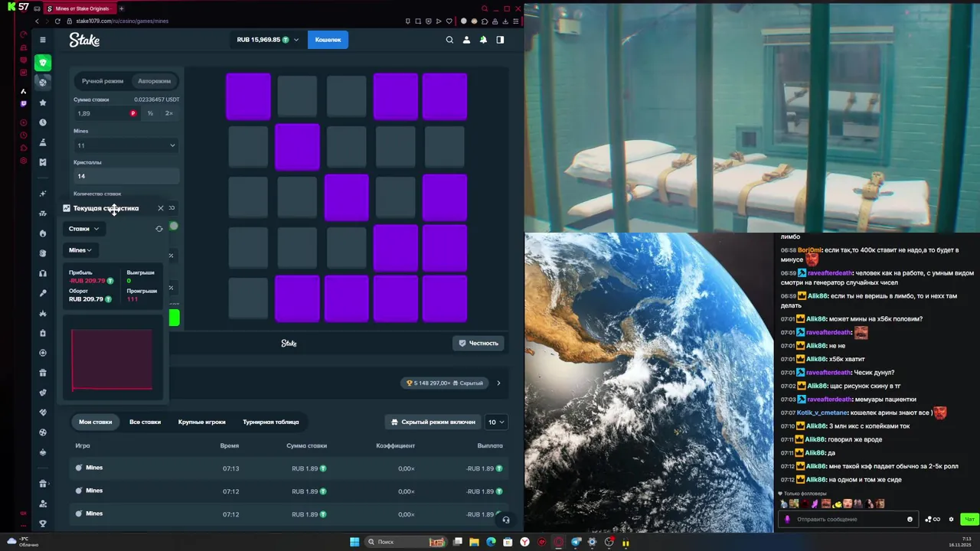Image resolution: width=980 pixels, height=551 pixels.
Task: Open the Ставки dropdown in statistics
Action: (x=83, y=229)
